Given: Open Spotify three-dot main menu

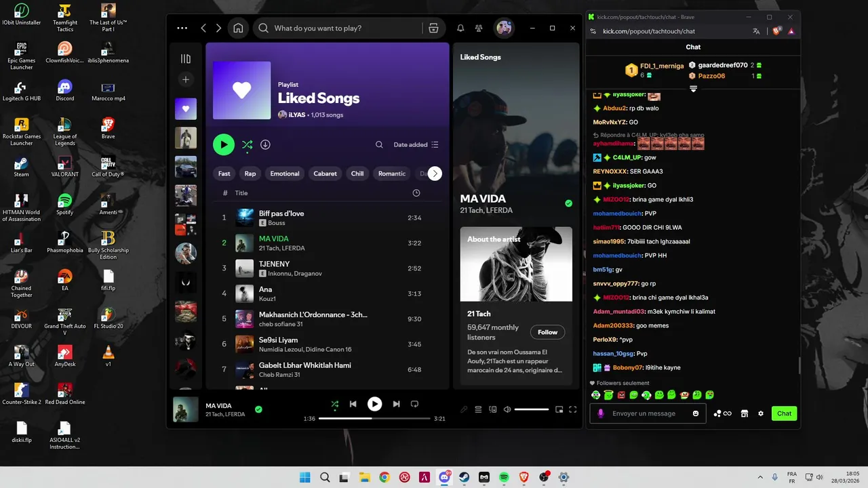Looking at the screenshot, I should tap(182, 28).
